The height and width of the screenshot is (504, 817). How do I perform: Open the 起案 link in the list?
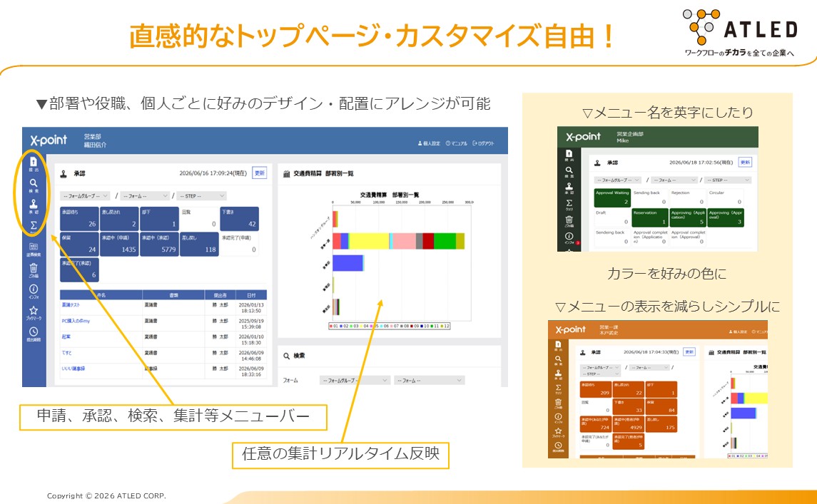click(66, 337)
